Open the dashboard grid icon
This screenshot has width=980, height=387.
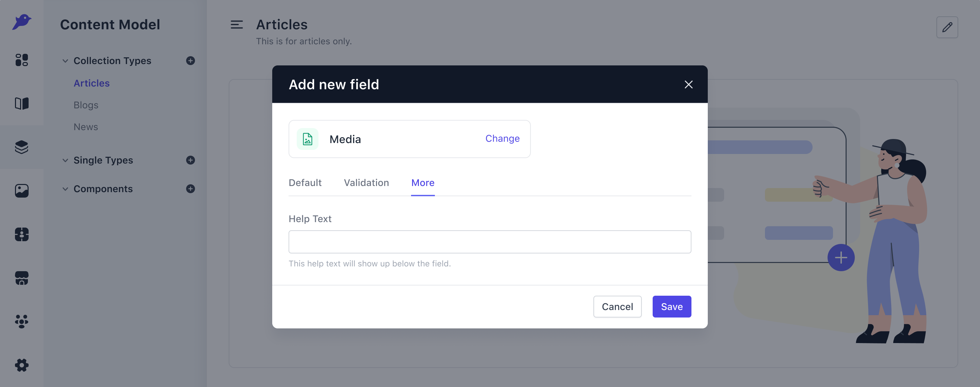pos(22,60)
